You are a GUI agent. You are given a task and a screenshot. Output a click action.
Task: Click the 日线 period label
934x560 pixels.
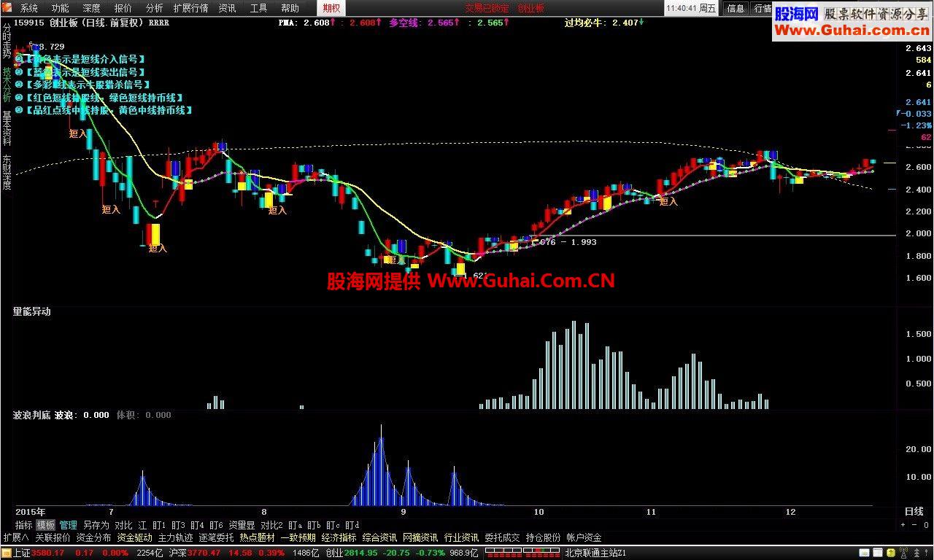914,512
